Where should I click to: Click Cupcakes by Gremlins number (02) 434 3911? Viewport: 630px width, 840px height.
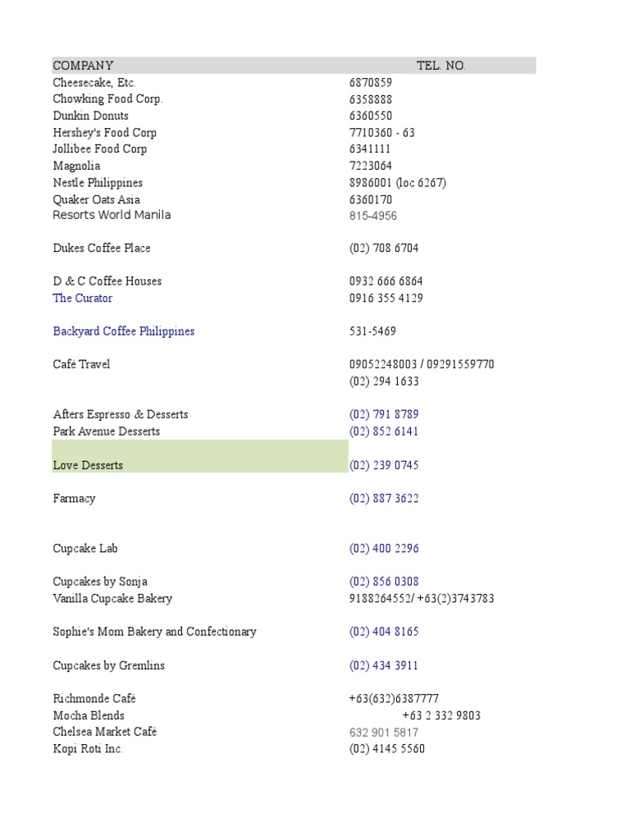(x=384, y=665)
